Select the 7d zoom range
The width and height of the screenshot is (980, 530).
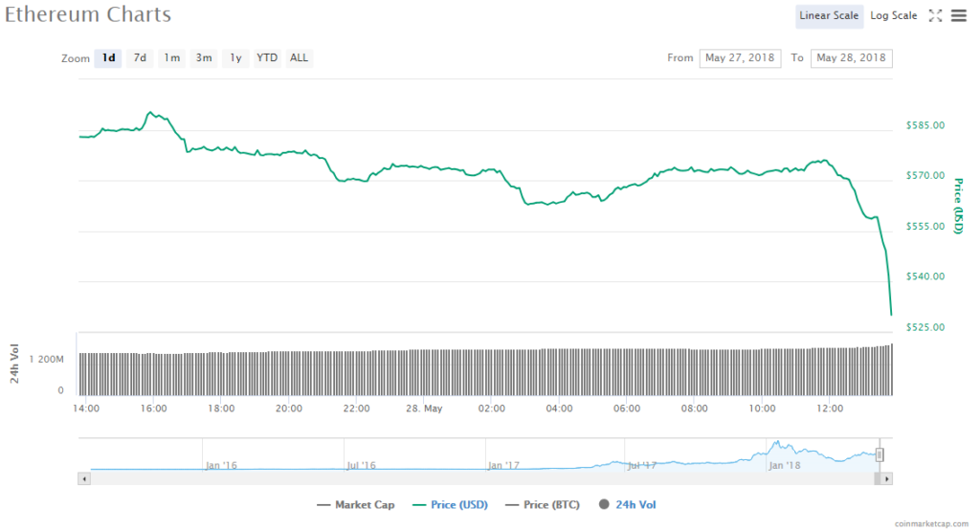click(140, 57)
